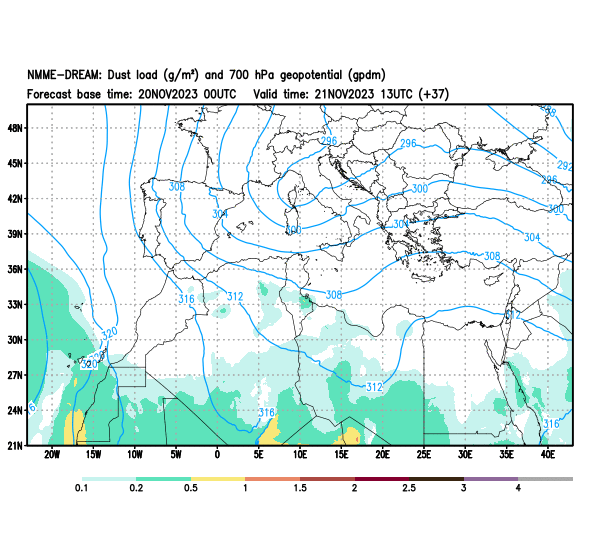This screenshot has height=550, width=600.
Task: Click the 316 contour label over Morocco
Action: point(186,299)
